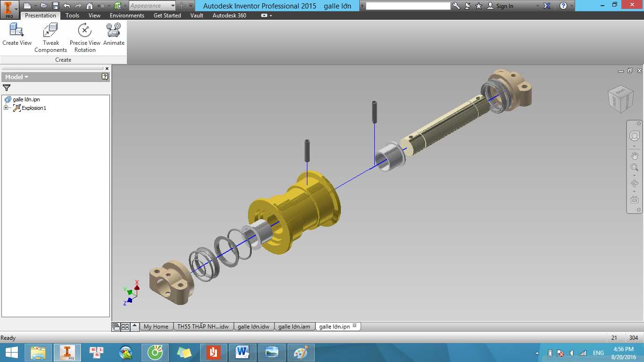Open navigation bar customize options button

coord(639,210)
